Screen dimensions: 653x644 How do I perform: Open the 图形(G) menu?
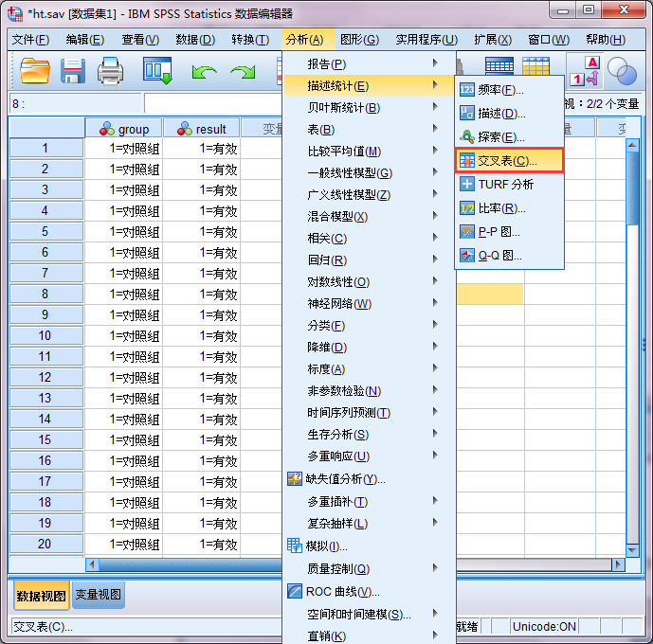[x=359, y=40]
